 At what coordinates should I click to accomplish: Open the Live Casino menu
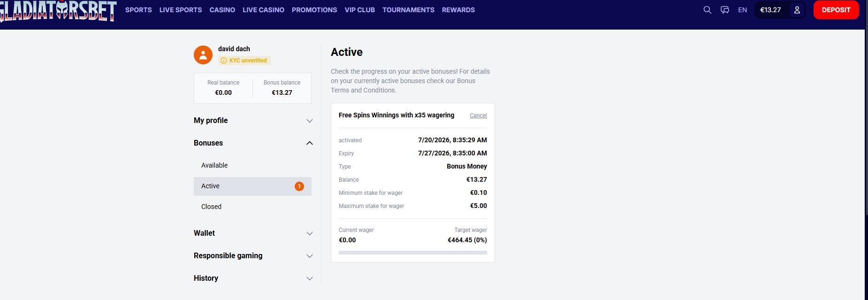coord(263,10)
